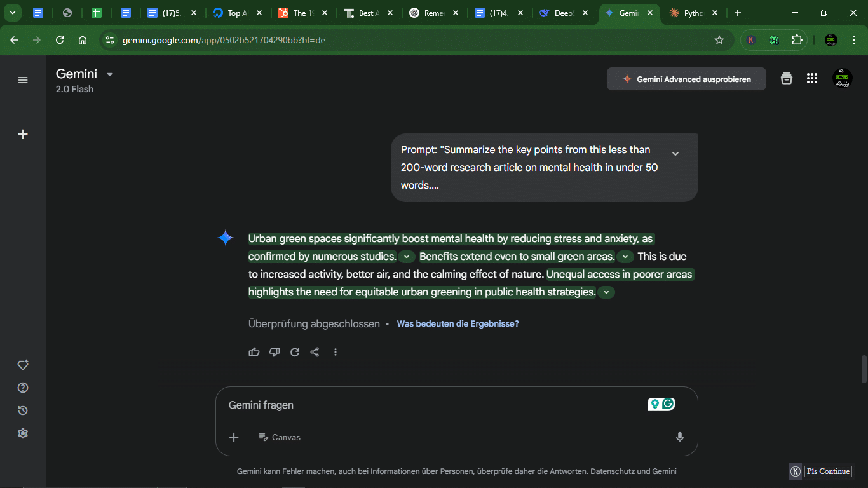Go back to previous page

coord(14,40)
